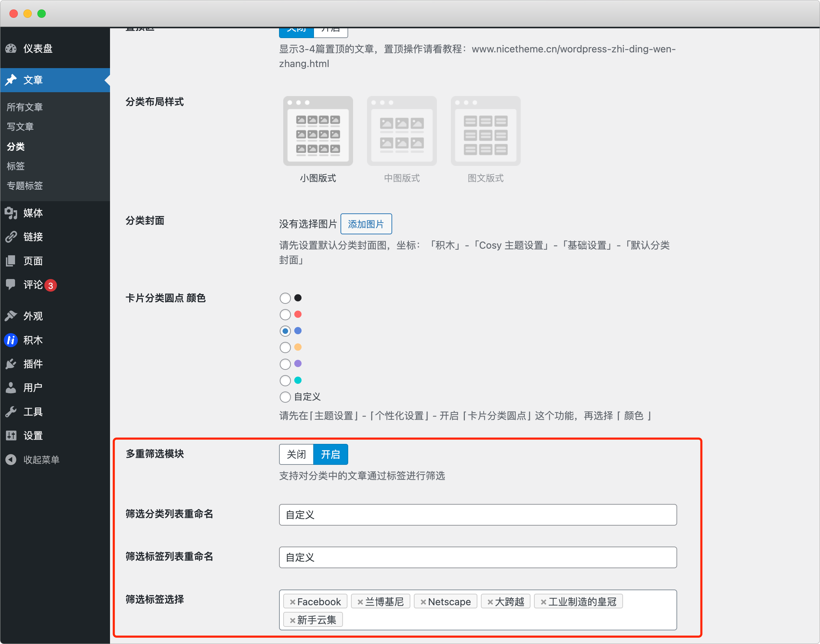Click the orange color dot swatch
The height and width of the screenshot is (644, 820).
click(298, 347)
